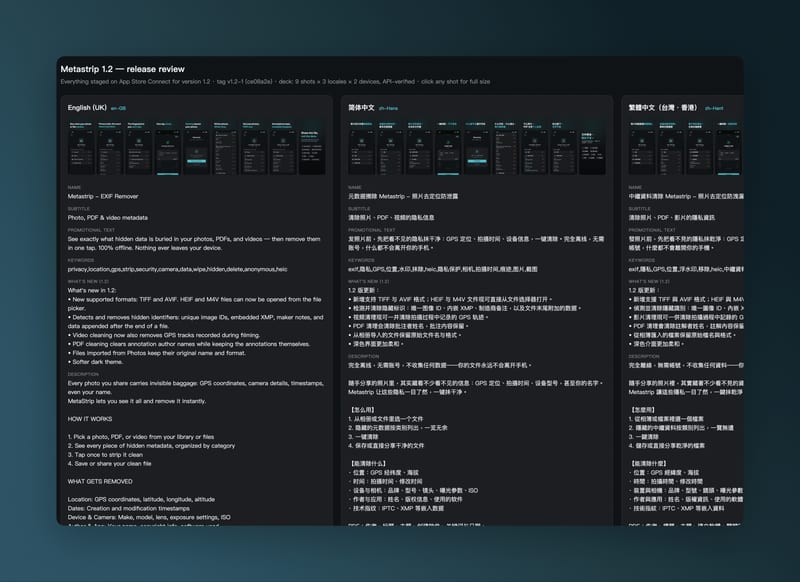
Task: Open the ninth, last 简体中文 screenshot thumbnail
Action: (592, 148)
